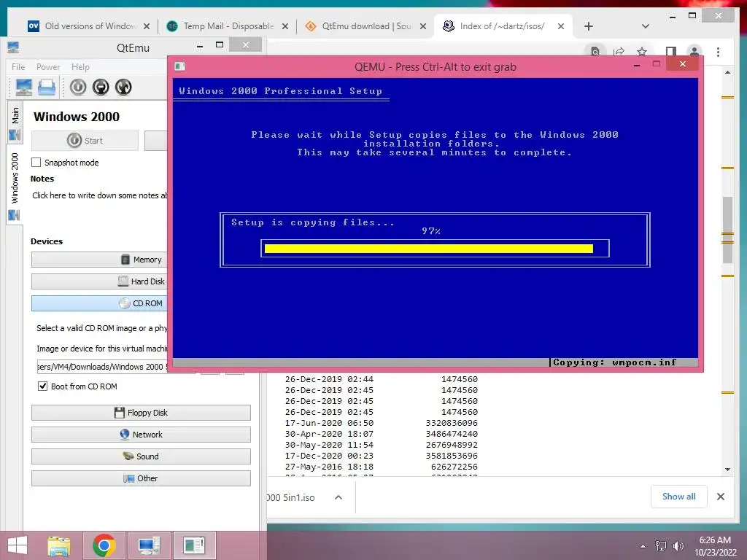This screenshot has height=560, width=747.
Task: Uncheck Boot from CD ROM
Action: (x=43, y=386)
